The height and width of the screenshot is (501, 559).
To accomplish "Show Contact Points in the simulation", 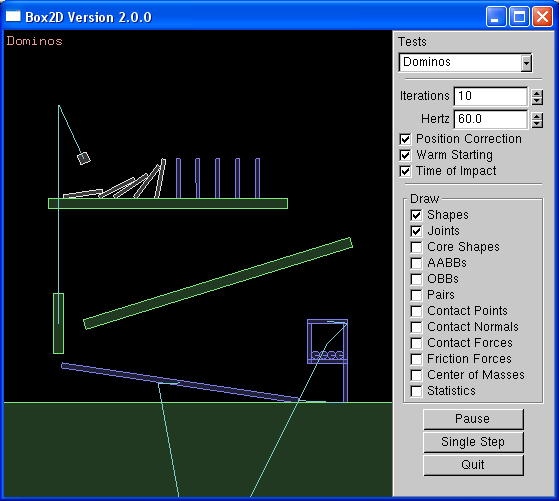I will tap(416, 311).
